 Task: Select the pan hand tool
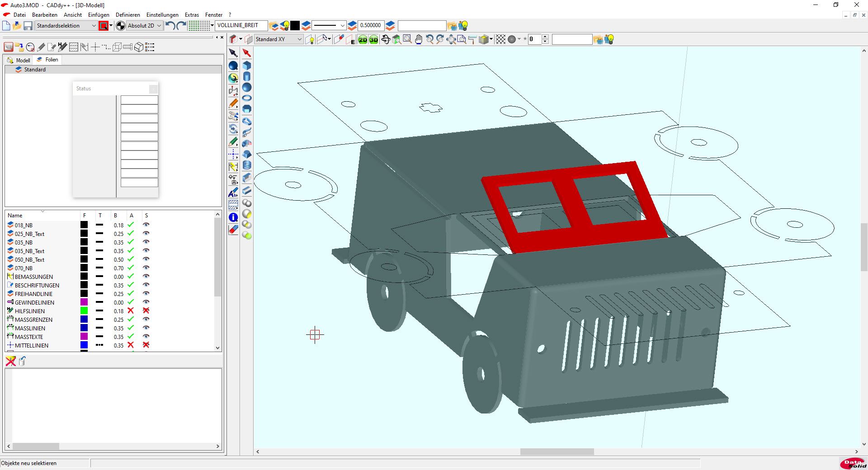point(419,40)
